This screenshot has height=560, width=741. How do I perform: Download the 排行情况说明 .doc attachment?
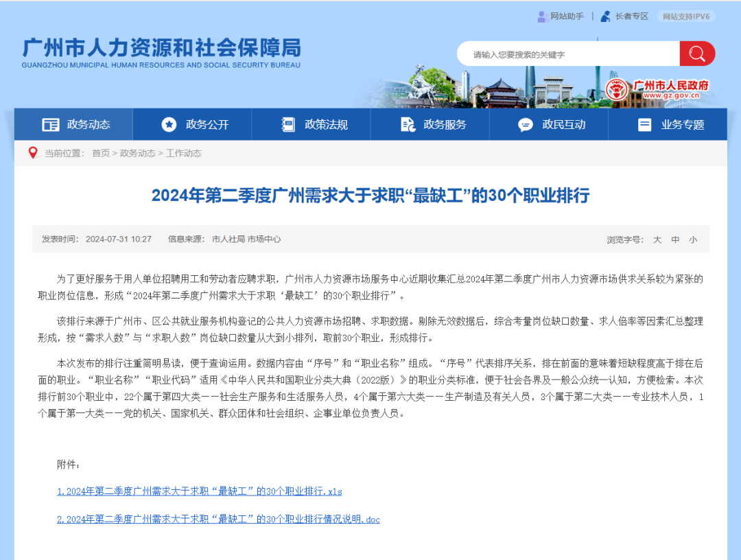pos(218,520)
